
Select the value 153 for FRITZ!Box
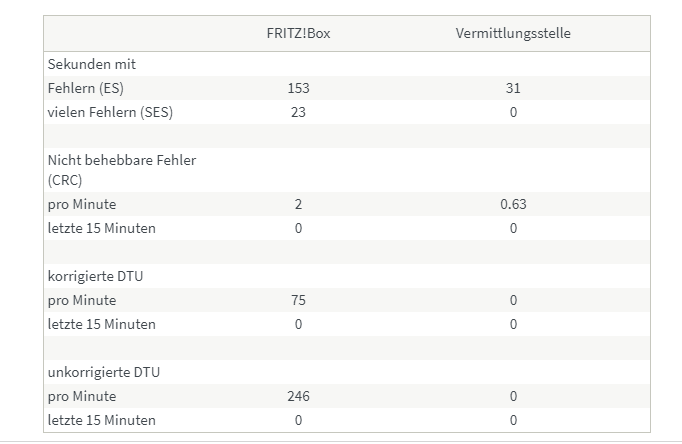[298, 88]
